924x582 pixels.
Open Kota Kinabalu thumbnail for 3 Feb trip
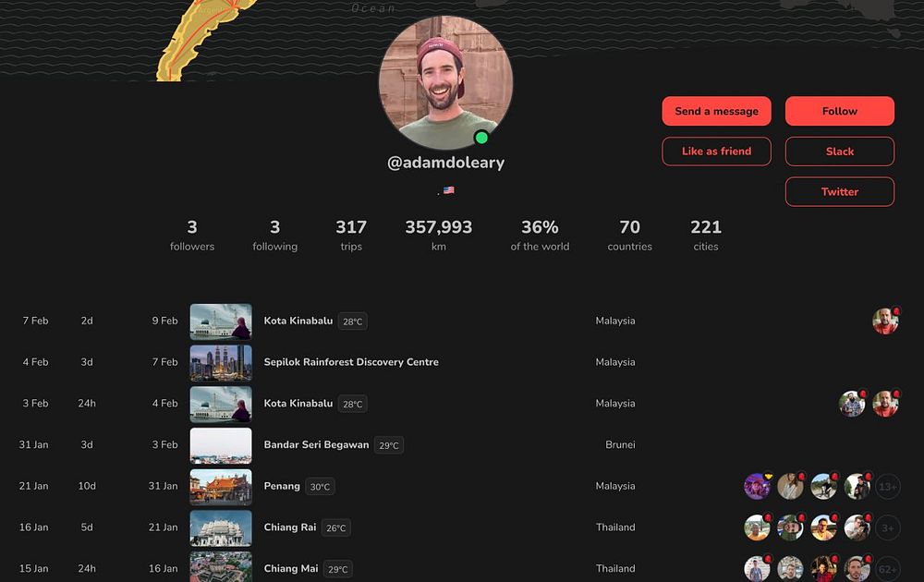tap(221, 404)
